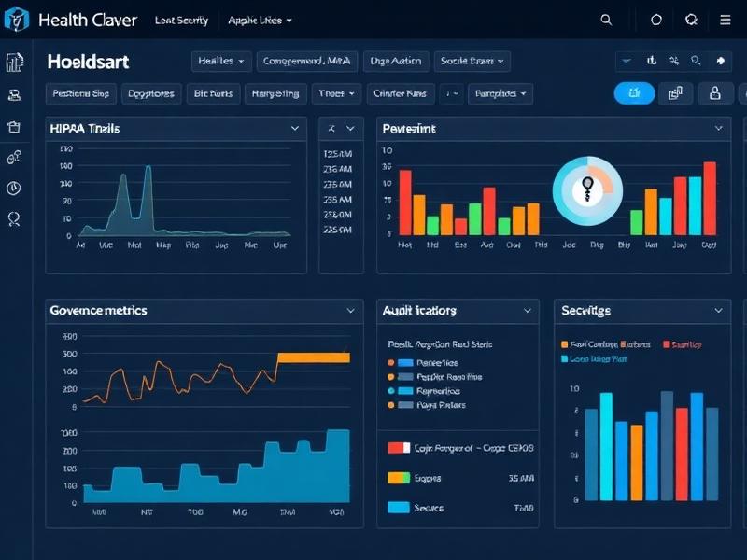Open the link icon in left sidebar
The width and height of the screenshot is (747, 560).
(14, 157)
